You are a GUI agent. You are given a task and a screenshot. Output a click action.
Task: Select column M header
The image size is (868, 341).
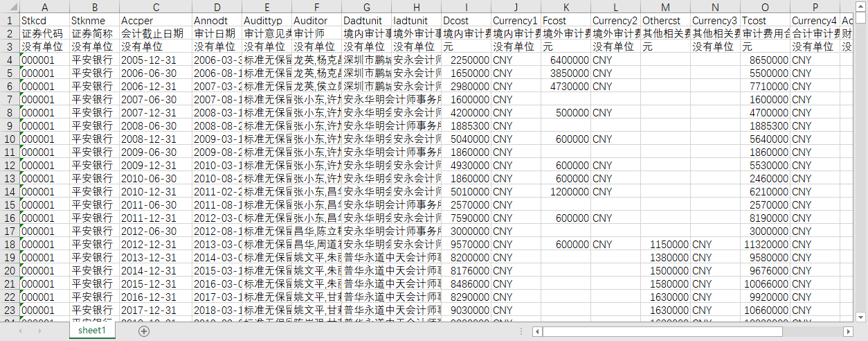(665, 7)
